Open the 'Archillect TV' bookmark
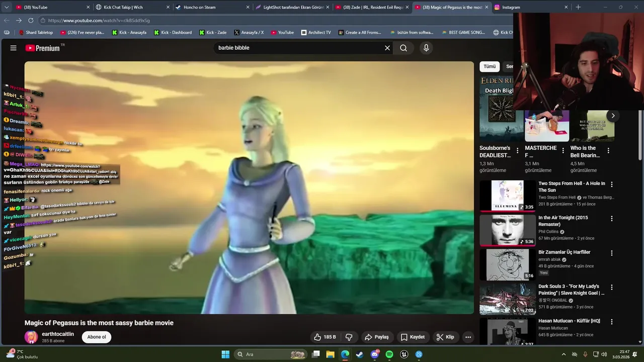The height and width of the screenshot is (362, 644). 316,32
